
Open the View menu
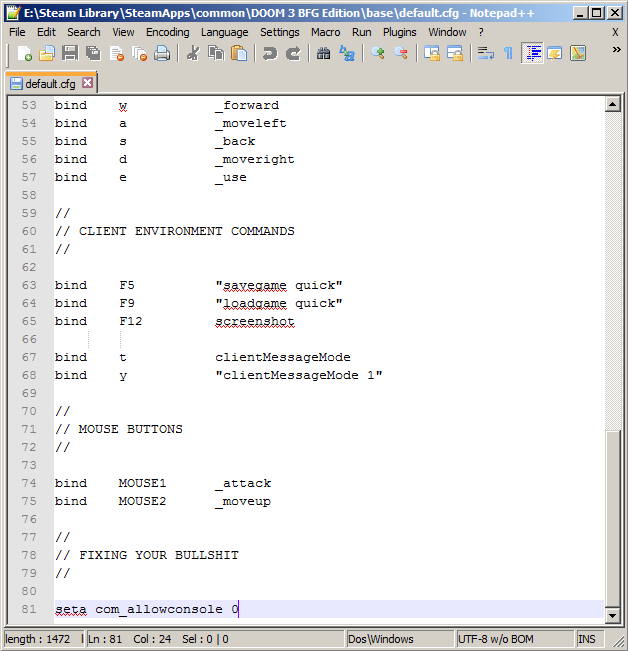point(123,32)
